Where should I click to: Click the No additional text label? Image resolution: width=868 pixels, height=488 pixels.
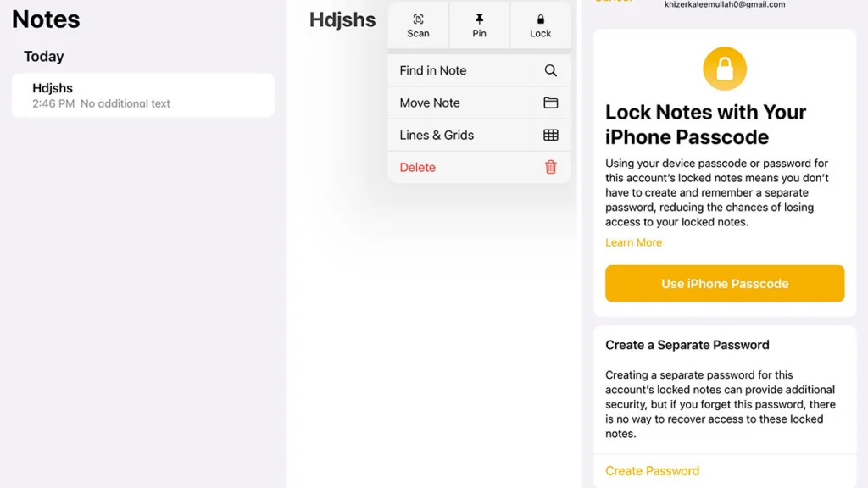(125, 103)
